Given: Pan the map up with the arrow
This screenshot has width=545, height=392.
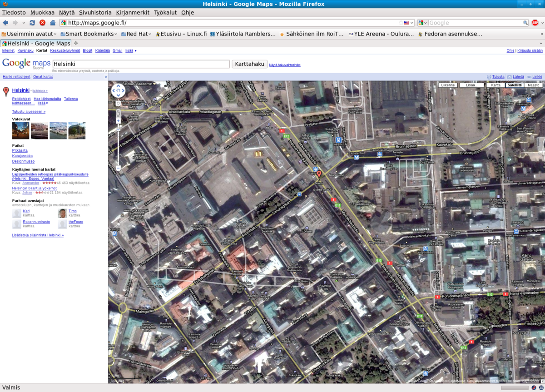Looking at the screenshot, I should 118,86.
